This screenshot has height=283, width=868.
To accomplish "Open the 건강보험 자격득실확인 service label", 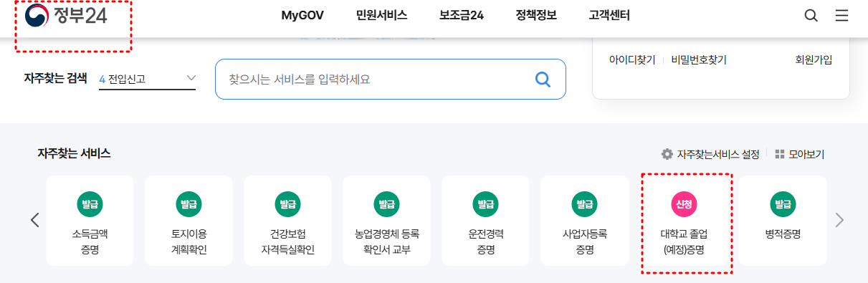I will [287, 241].
